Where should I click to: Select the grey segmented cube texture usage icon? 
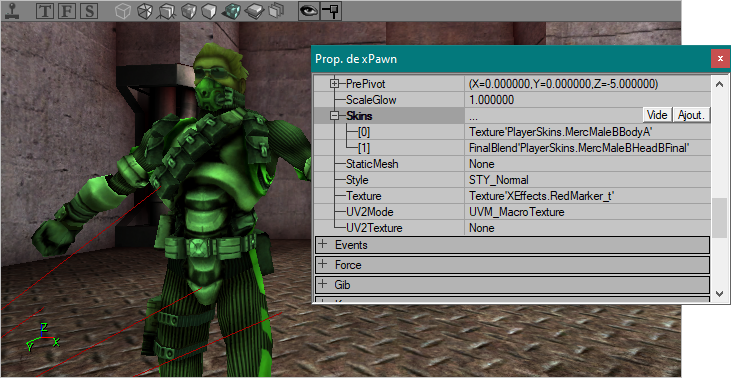point(188,11)
